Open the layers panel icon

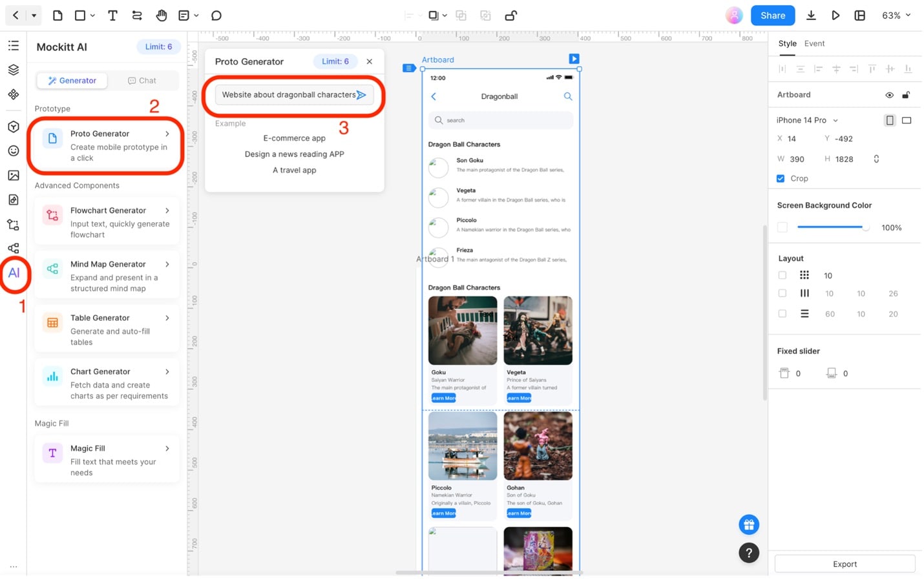[x=14, y=70]
